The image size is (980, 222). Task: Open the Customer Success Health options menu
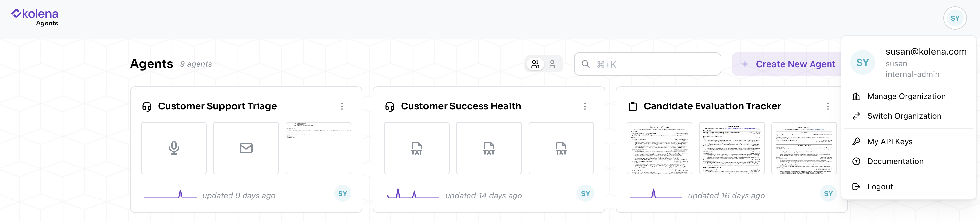click(x=585, y=106)
